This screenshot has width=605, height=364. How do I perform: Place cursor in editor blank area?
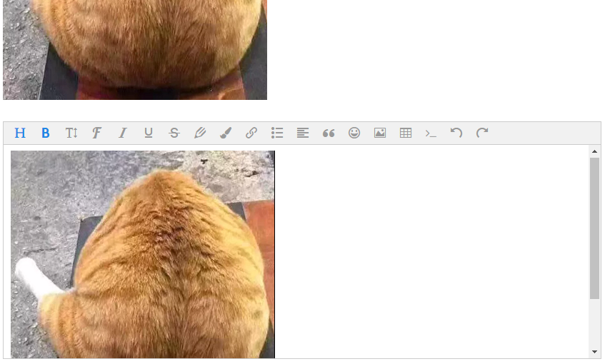[432, 251]
